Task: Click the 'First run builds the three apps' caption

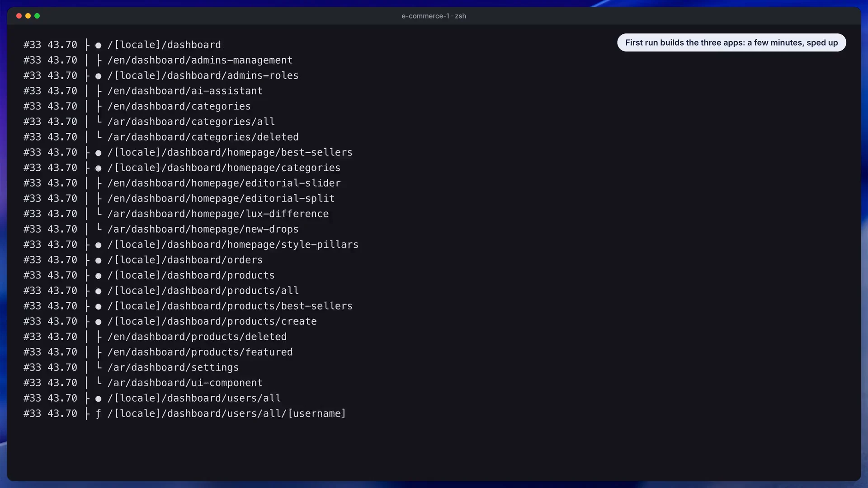Action: coord(731,42)
